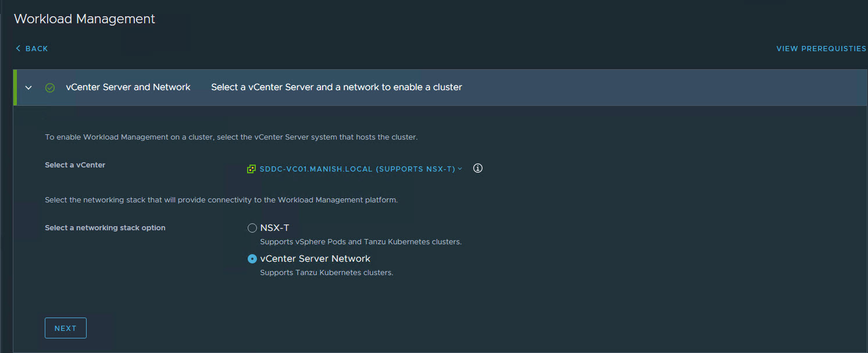
Task: Select the vCenter Server Network radio button
Action: tap(252, 259)
